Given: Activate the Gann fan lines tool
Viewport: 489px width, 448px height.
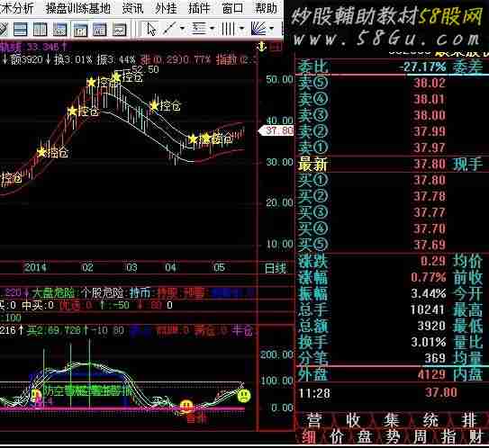Looking at the screenshot, I should tap(258, 29).
